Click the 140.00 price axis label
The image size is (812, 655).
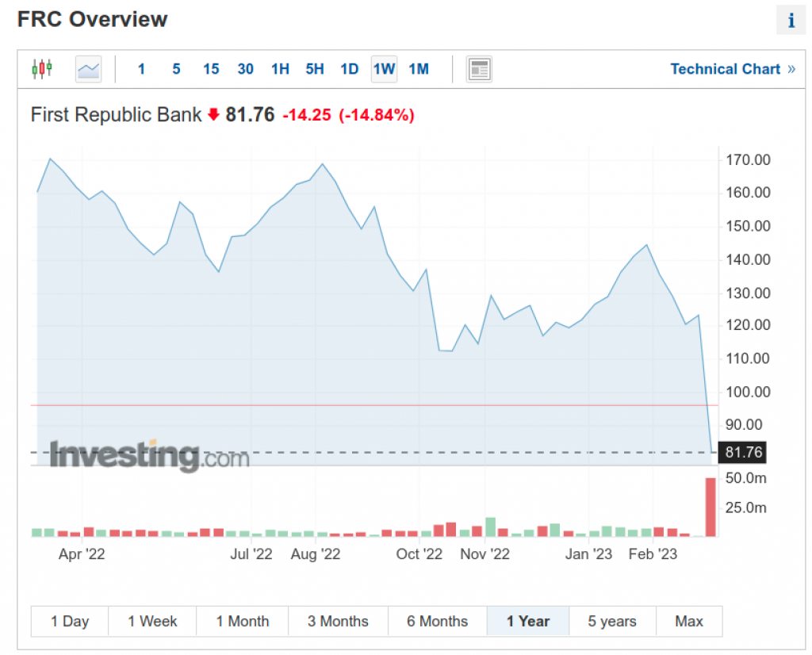point(748,259)
